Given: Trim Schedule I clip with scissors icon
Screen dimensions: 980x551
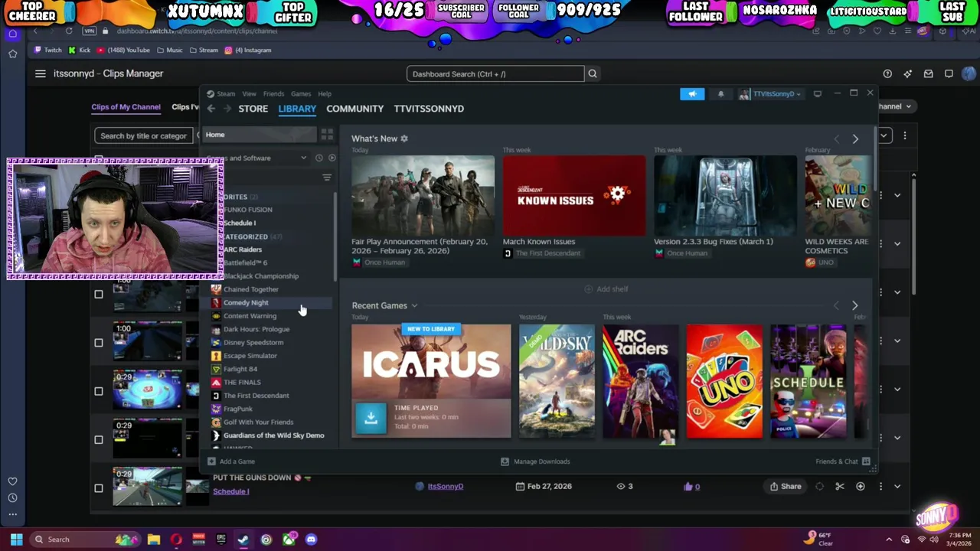Looking at the screenshot, I should 840,487.
